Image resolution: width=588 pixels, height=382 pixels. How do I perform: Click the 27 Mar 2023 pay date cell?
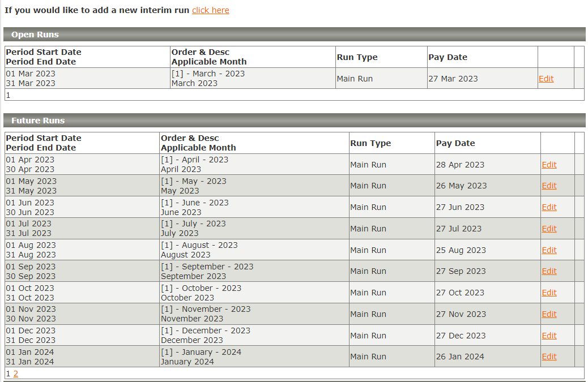point(453,79)
